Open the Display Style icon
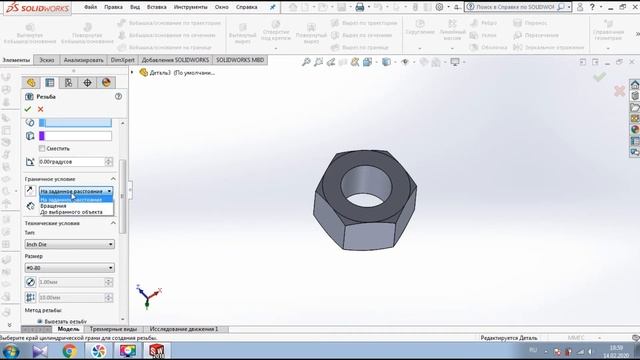 click(386, 62)
